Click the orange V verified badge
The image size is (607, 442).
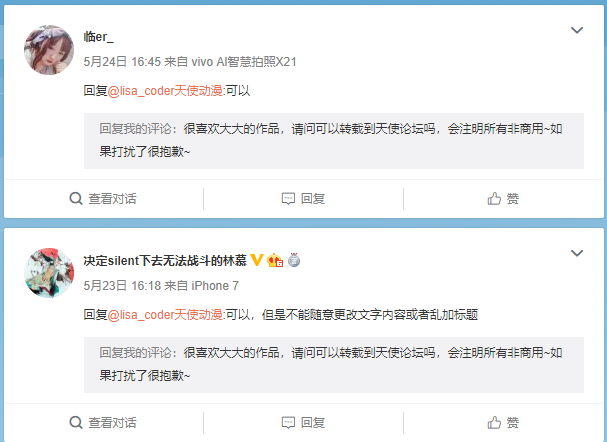click(x=257, y=260)
